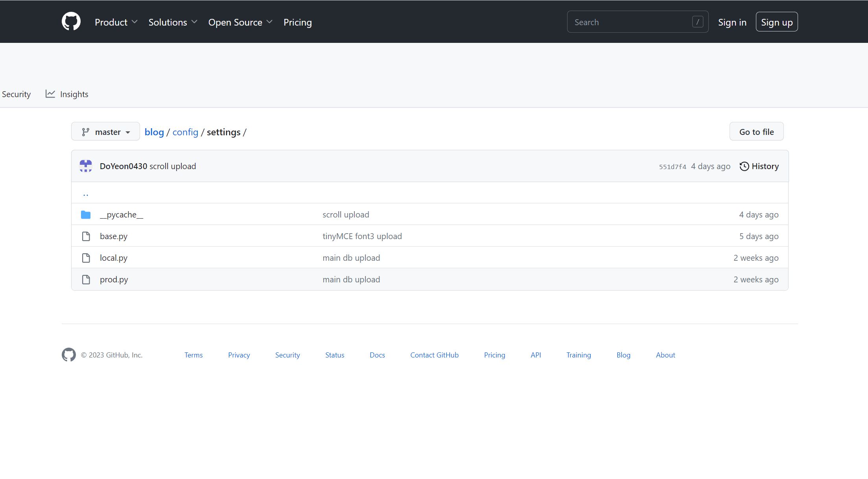868x479 pixels.
Task: Open Status in footer
Action: click(335, 355)
